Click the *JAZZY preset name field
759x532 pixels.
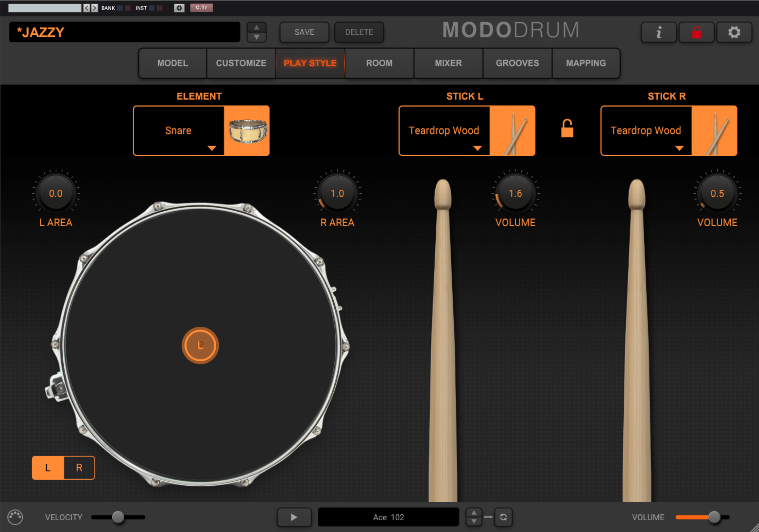[125, 32]
